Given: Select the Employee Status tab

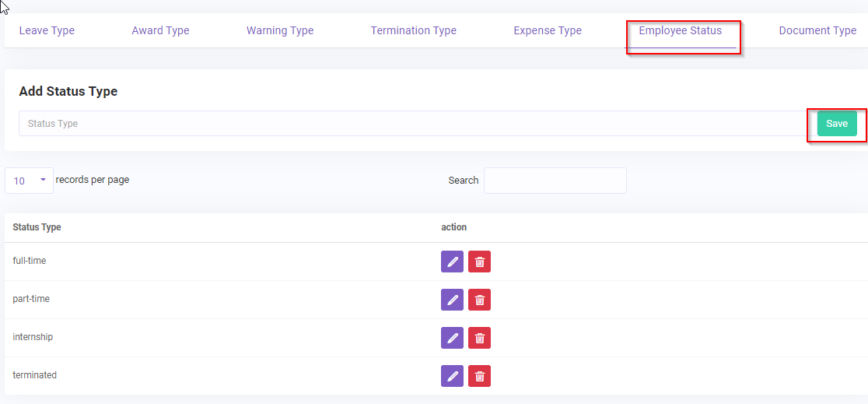Looking at the screenshot, I should [x=680, y=31].
